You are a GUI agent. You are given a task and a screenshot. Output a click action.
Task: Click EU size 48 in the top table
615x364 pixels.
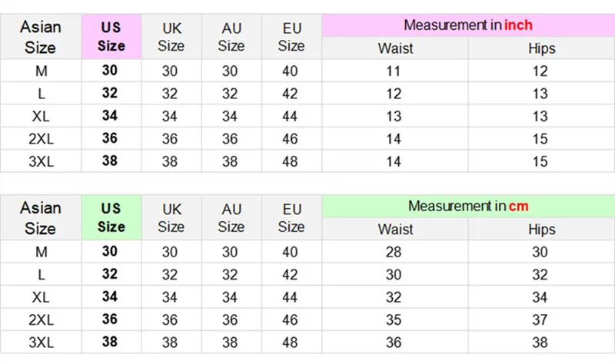(x=291, y=162)
